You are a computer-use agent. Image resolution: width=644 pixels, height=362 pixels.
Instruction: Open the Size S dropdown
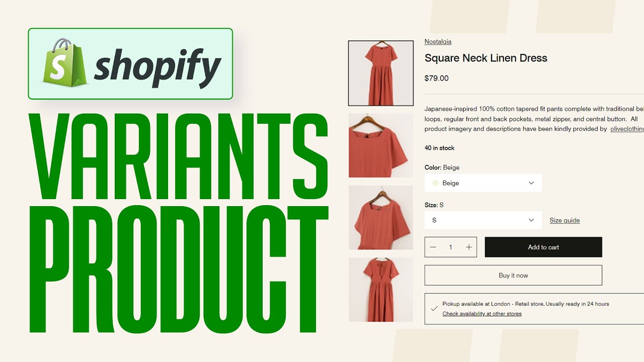pyautogui.click(x=483, y=220)
